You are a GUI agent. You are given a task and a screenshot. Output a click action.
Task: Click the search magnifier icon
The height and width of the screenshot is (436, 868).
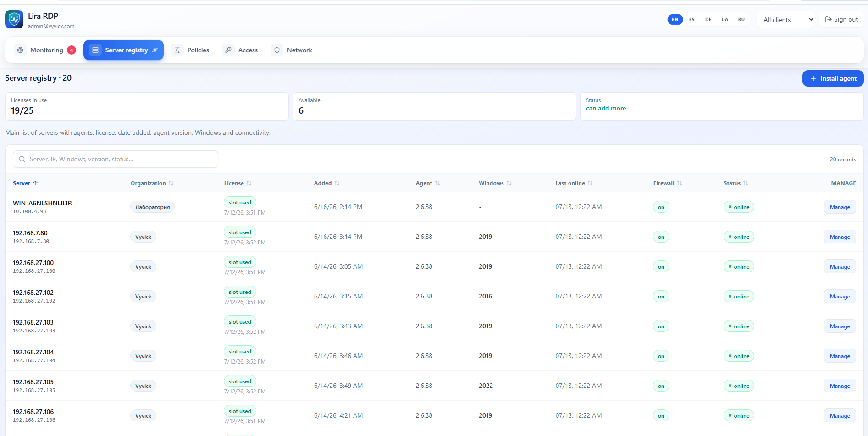click(22, 159)
